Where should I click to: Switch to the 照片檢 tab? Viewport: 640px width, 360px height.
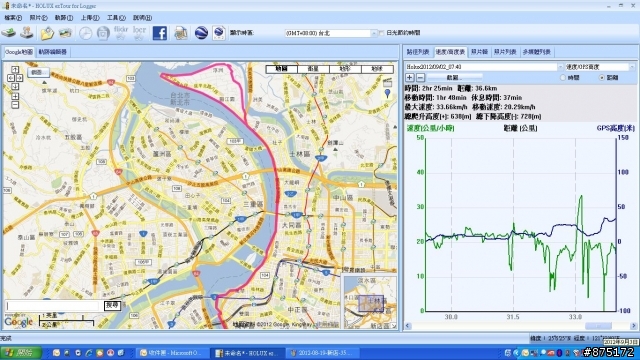coord(479,52)
